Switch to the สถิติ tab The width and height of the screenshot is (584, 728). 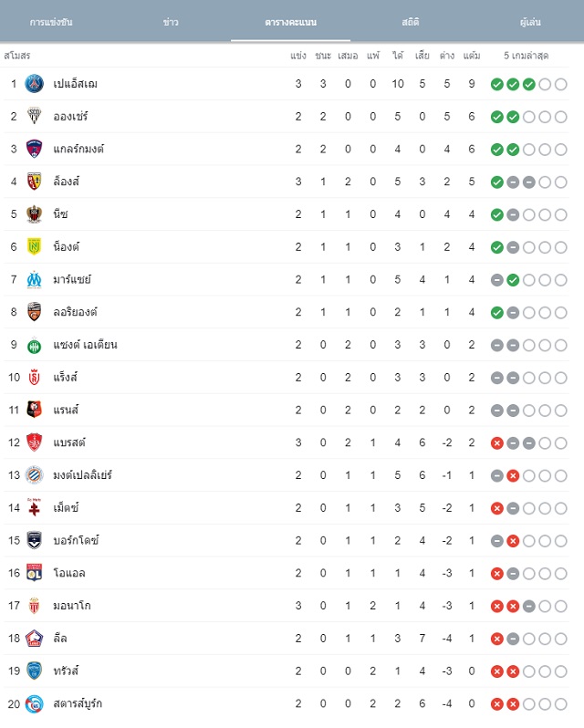tap(411, 22)
